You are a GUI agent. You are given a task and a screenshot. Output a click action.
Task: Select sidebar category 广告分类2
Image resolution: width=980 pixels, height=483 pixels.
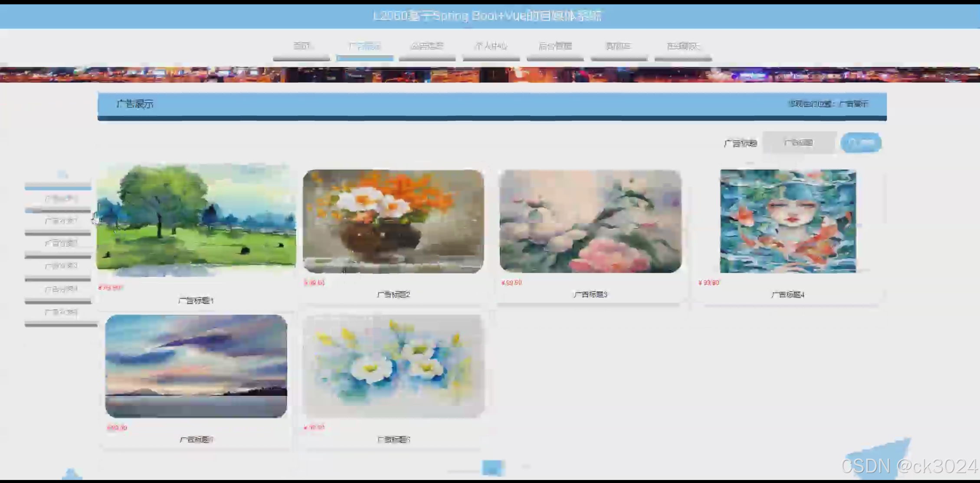59,243
